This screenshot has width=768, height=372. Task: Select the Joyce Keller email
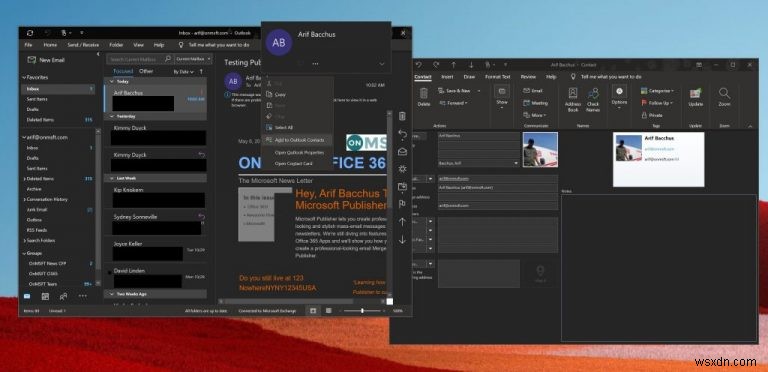(x=155, y=250)
